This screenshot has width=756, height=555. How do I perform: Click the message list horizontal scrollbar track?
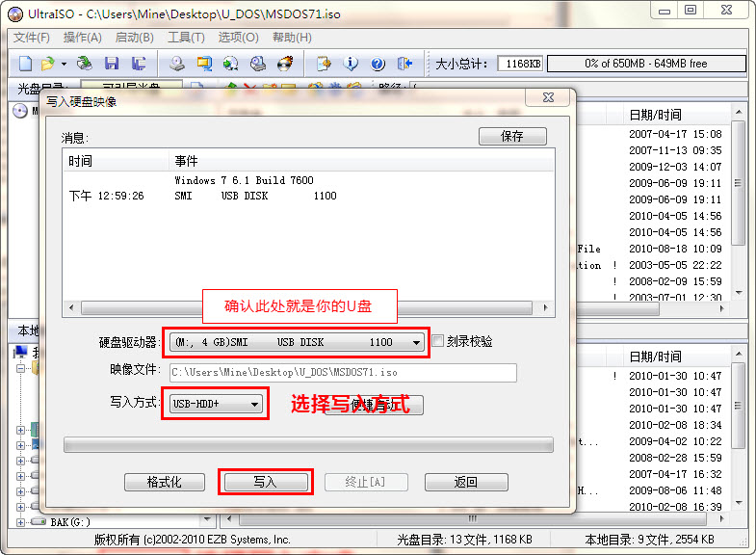306,307
